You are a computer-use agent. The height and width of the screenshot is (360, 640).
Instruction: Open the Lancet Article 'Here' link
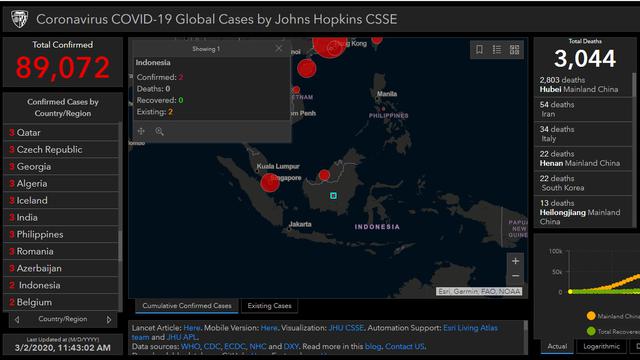[x=191, y=328]
